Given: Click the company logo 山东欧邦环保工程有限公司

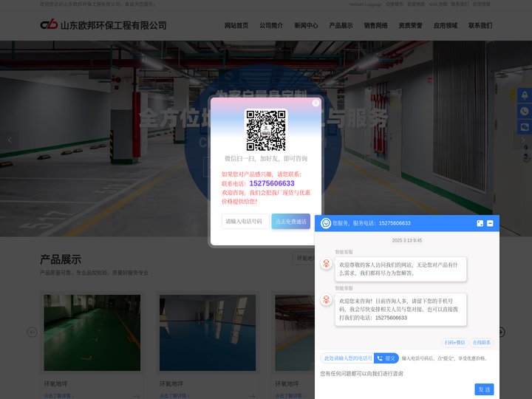Looking at the screenshot, I should pyautogui.click(x=103, y=25).
